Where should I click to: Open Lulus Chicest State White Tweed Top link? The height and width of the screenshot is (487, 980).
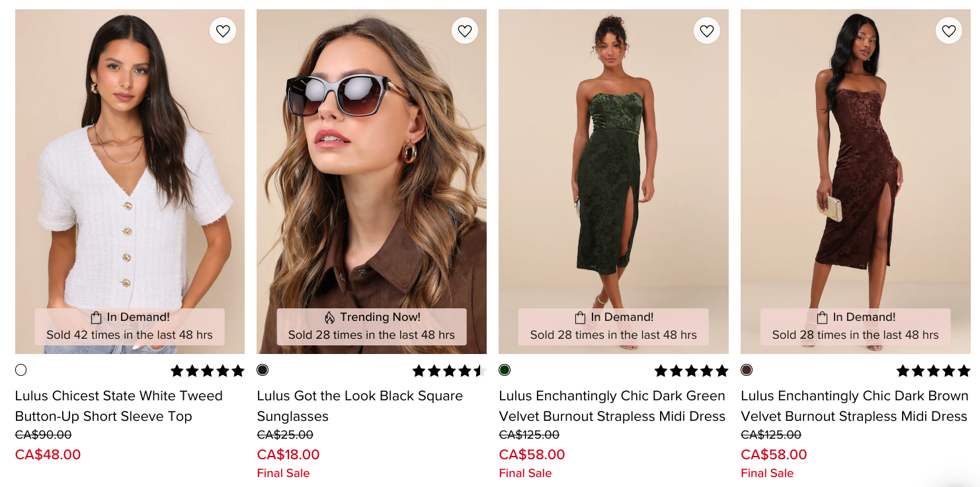tap(119, 406)
